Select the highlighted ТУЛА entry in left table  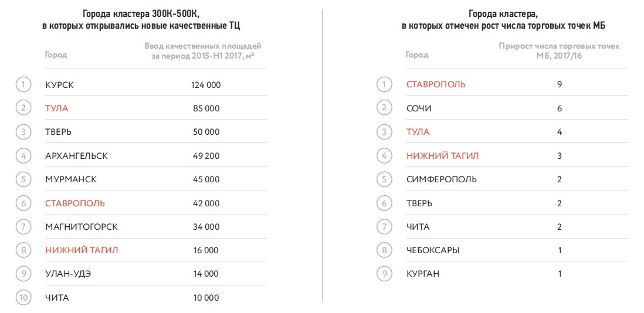click(x=57, y=108)
